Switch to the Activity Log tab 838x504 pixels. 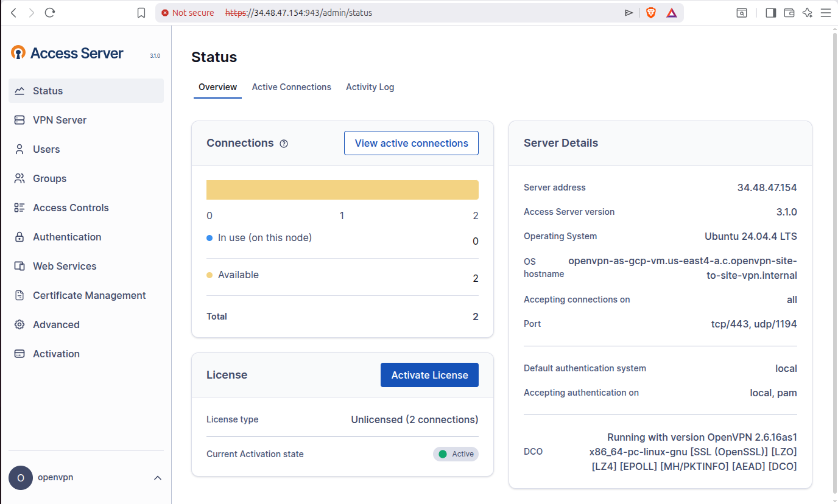[370, 87]
